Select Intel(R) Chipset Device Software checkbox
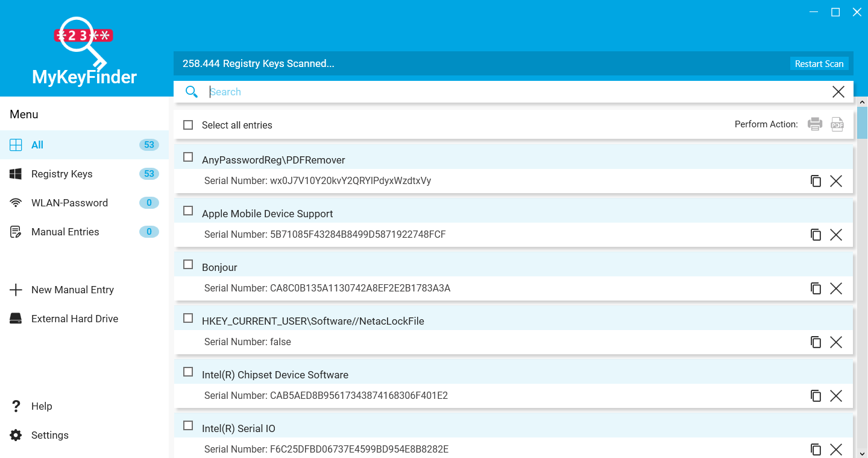The image size is (868, 458). click(188, 372)
